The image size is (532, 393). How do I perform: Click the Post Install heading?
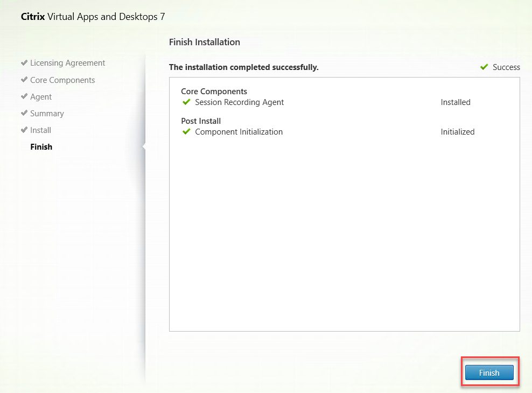pyautogui.click(x=201, y=121)
